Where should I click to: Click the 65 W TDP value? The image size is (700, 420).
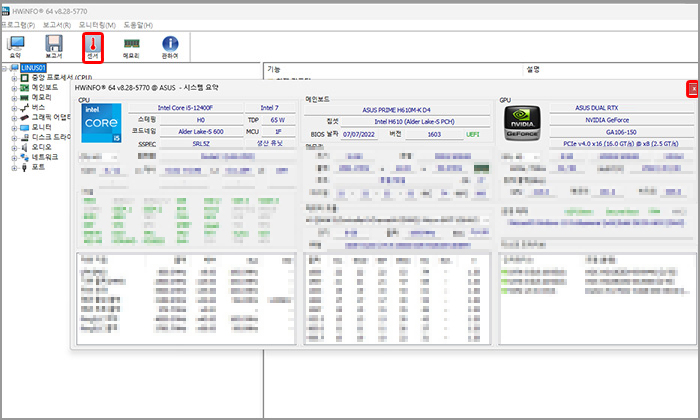278,120
